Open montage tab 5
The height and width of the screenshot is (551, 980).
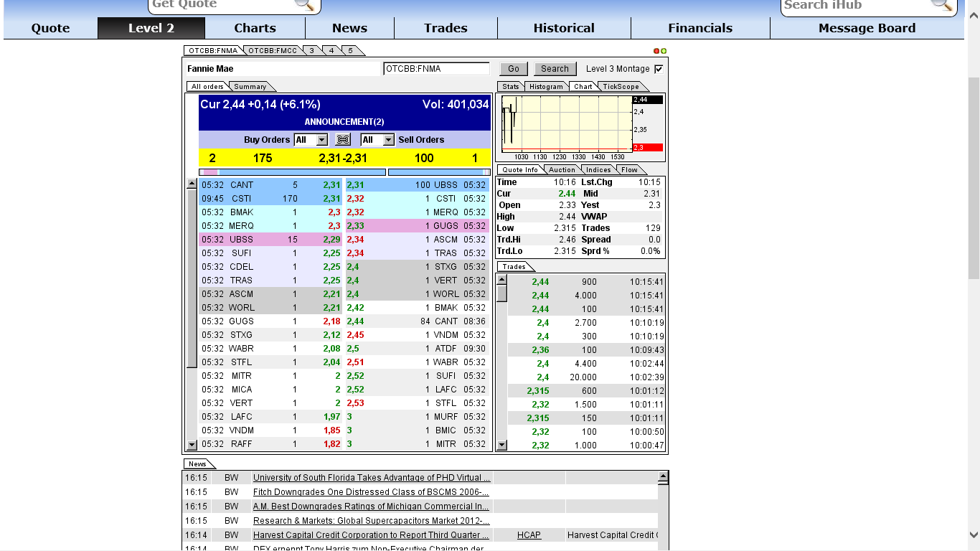click(350, 50)
